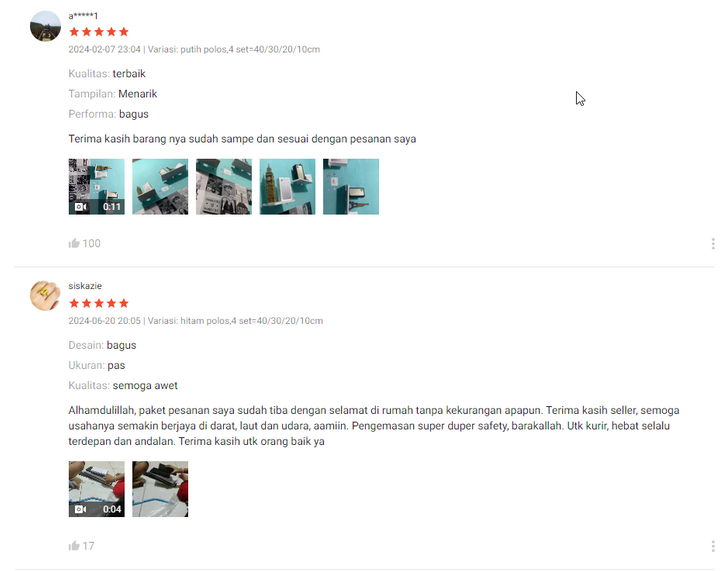Image resolution: width=726 pixels, height=571 pixels.
Task: Click the username siskazie
Action: pos(85,286)
